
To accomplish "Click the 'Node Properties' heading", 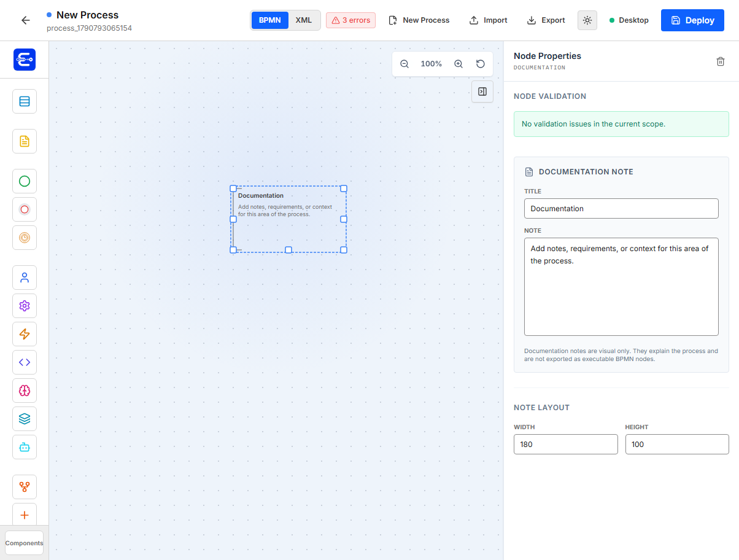I will point(547,56).
